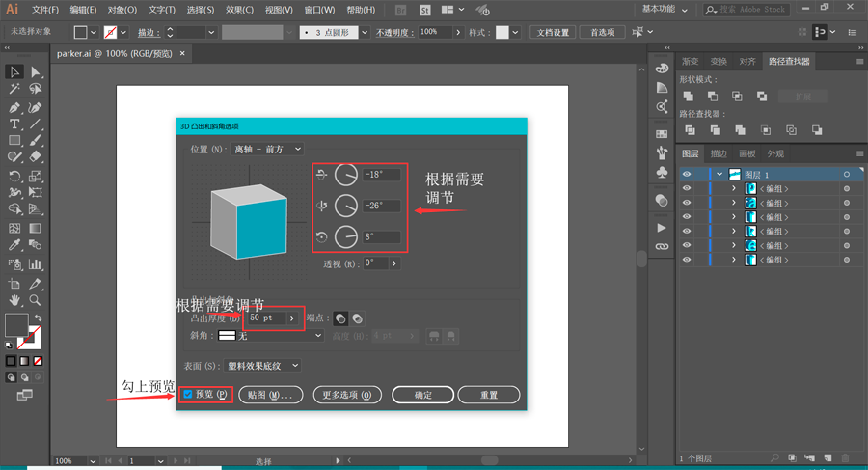Select the Pen tool
868x470 pixels.
coord(14,107)
